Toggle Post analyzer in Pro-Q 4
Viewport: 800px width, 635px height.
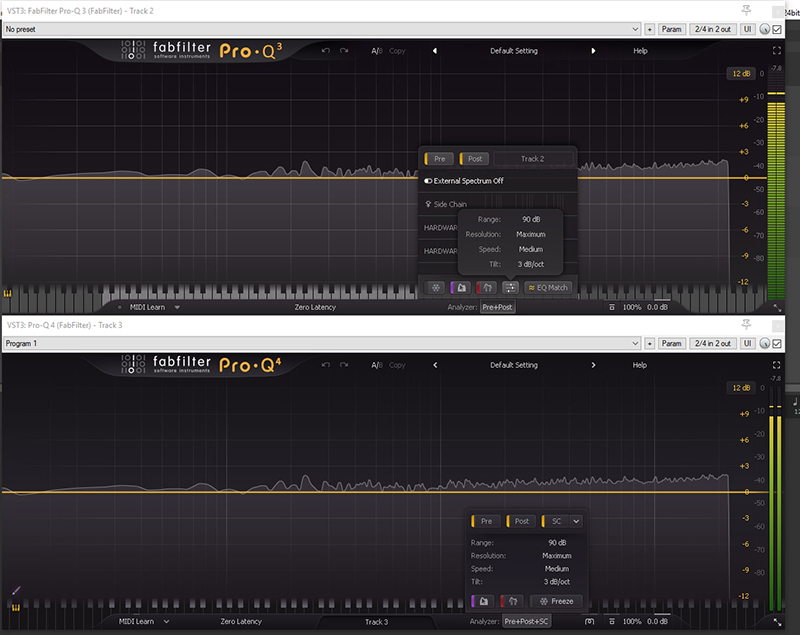[x=521, y=521]
